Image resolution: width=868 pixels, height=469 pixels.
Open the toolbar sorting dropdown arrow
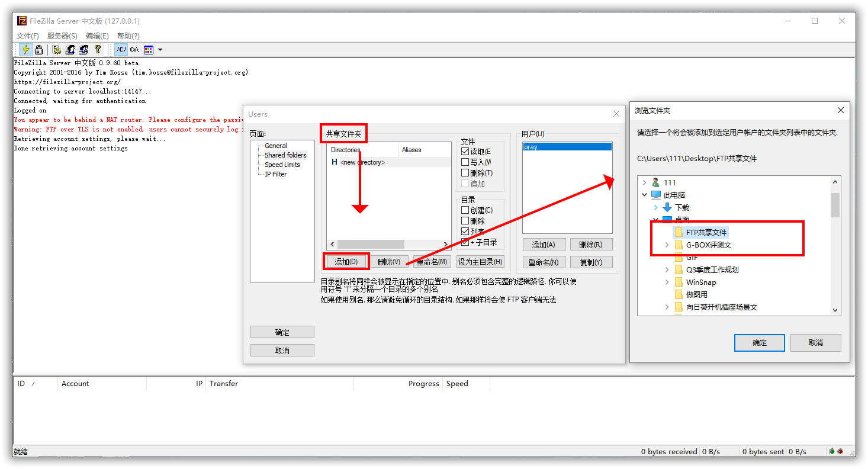[x=160, y=50]
